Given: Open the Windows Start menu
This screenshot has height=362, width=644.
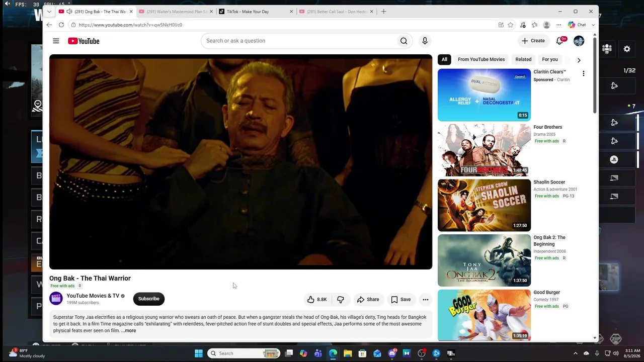Looking at the screenshot, I should pos(199,353).
